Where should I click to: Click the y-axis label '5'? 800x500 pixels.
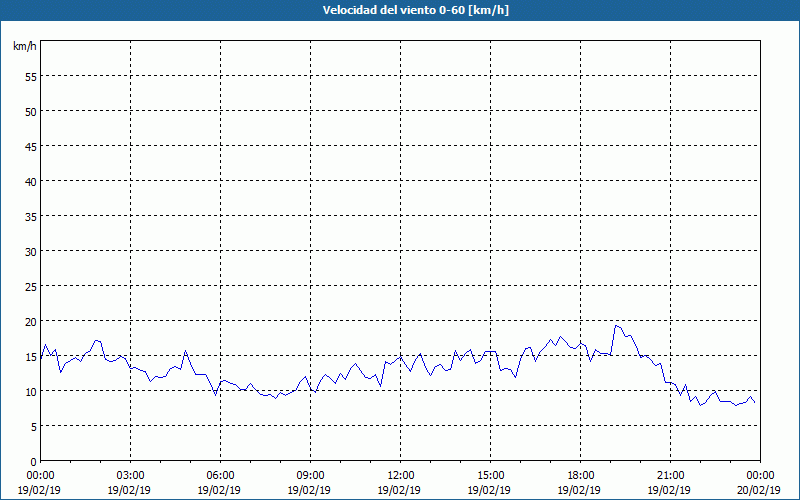34,427
